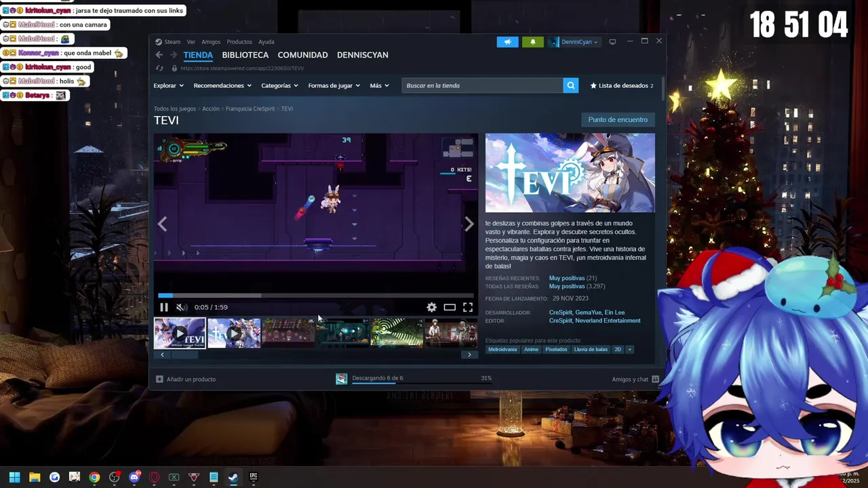Open the Steam menu
Screen dimensions: 868x488
pos(167,42)
